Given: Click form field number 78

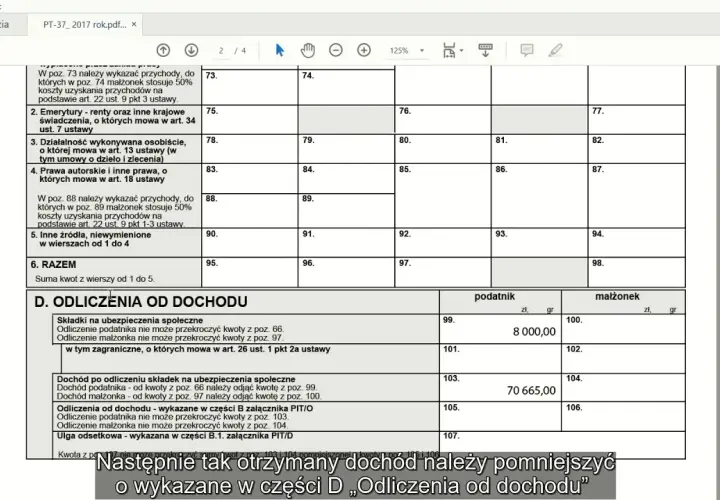Looking at the screenshot, I should [x=249, y=149].
